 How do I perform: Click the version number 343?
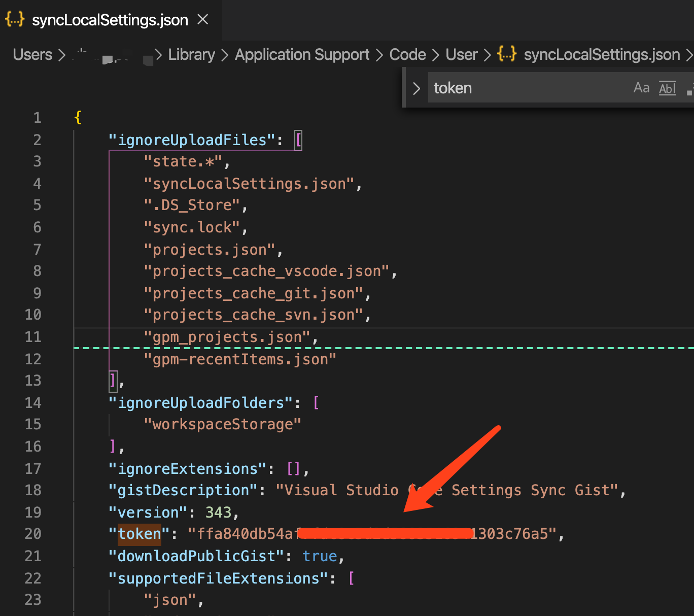pyautogui.click(x=218, y=512)
